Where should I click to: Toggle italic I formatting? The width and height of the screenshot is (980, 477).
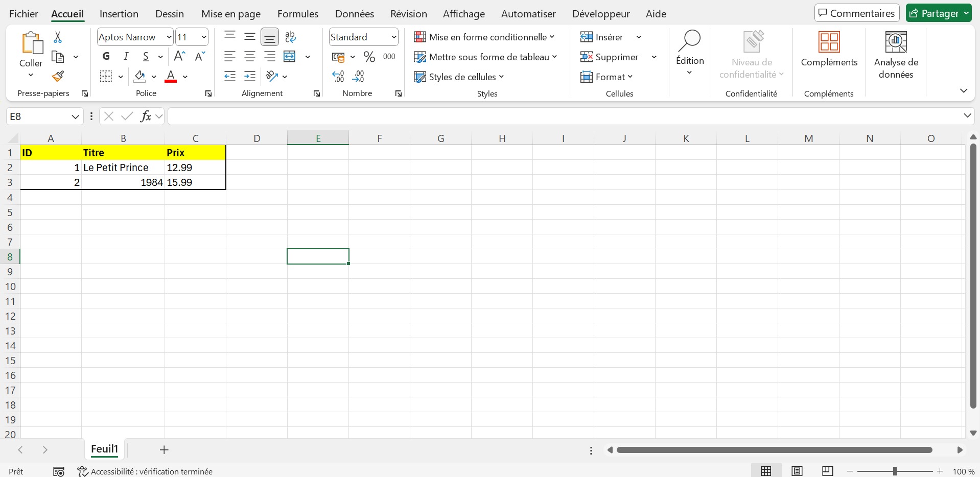(126, 57)
